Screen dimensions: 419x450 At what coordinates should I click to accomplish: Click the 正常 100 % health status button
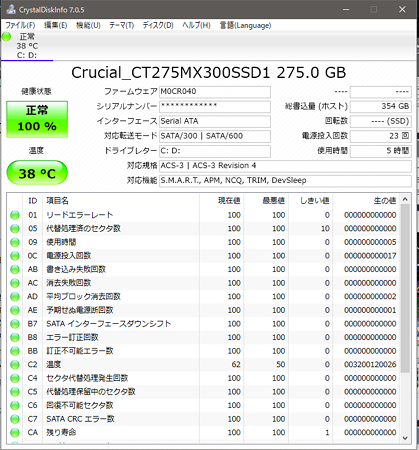point(37,119)
